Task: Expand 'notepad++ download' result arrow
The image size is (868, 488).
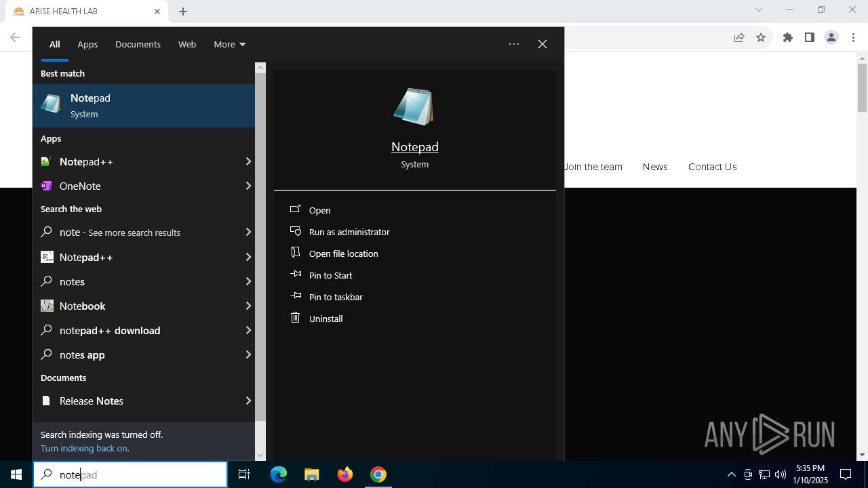Action: [x=248, y=330]
